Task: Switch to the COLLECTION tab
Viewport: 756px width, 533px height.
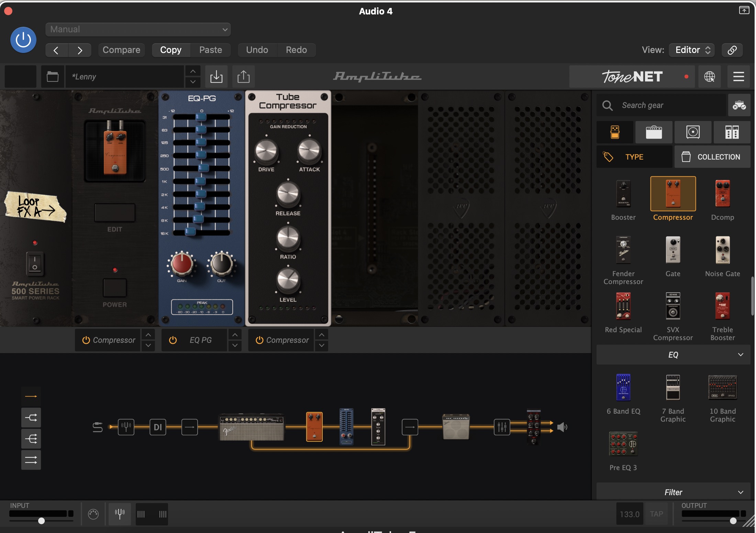Action: click(x=712, y=157)
